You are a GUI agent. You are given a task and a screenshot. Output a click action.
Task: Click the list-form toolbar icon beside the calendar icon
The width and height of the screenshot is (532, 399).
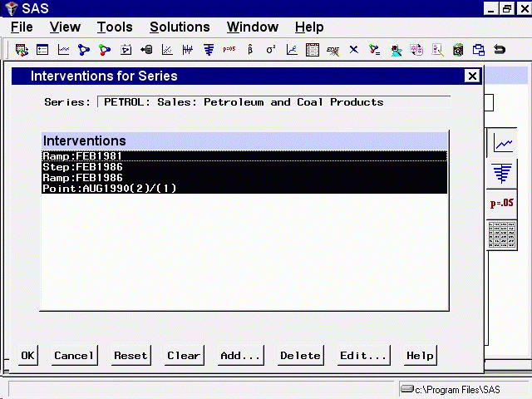click(x=42, y=50)
